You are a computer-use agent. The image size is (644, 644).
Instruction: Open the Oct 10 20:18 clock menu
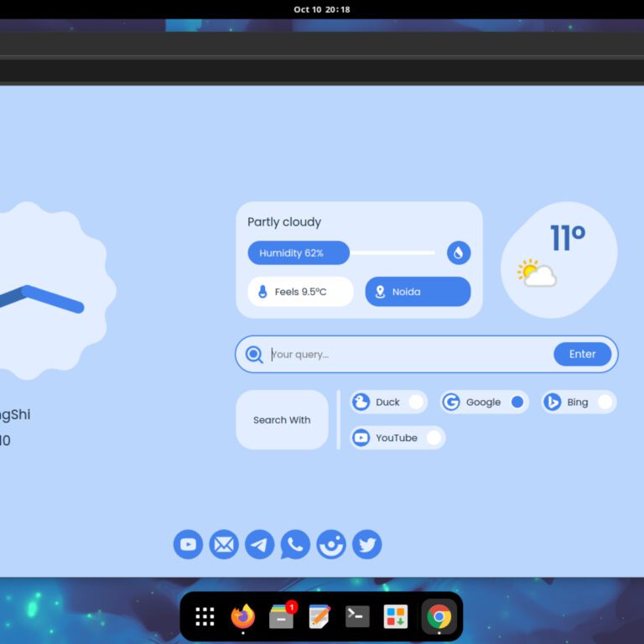[x=322, y=9]
